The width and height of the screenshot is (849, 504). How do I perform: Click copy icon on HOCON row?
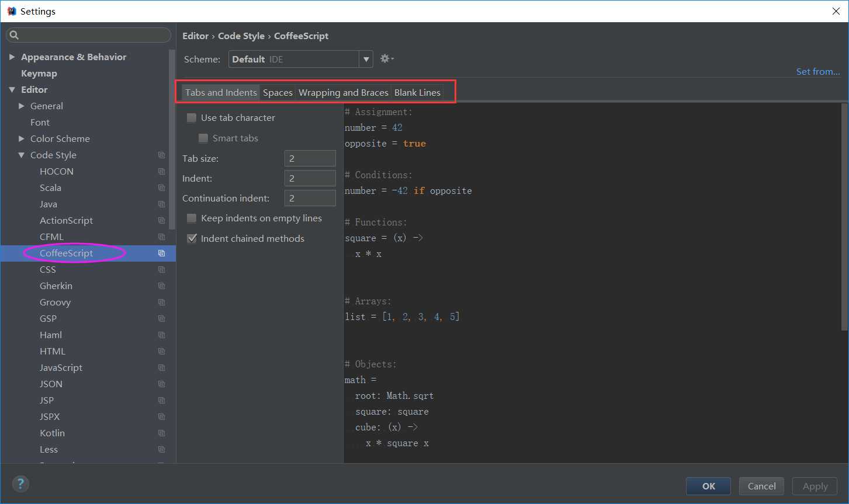162,172
